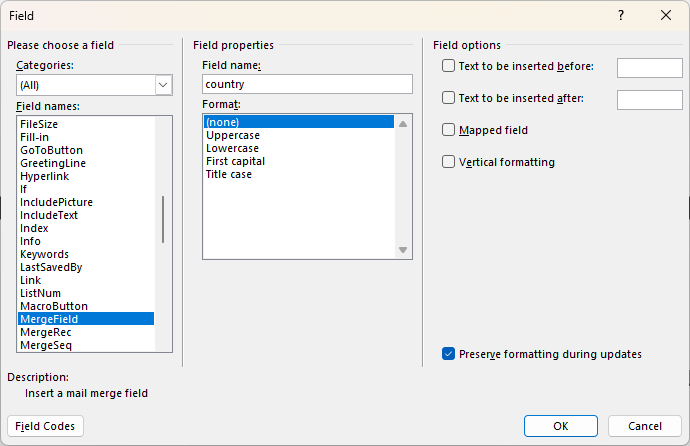Click the text-before input box
Viewport: 690px width, 446px height.
click(x=649, y=67)
